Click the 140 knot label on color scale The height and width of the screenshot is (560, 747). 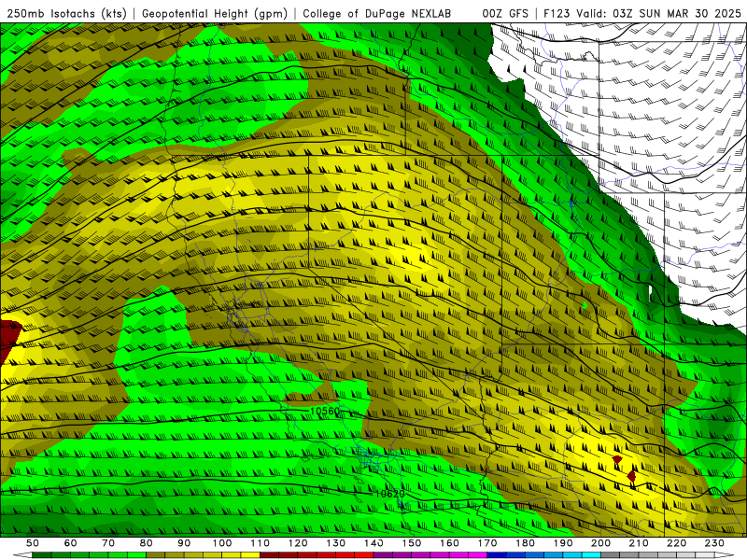(374, 543)
